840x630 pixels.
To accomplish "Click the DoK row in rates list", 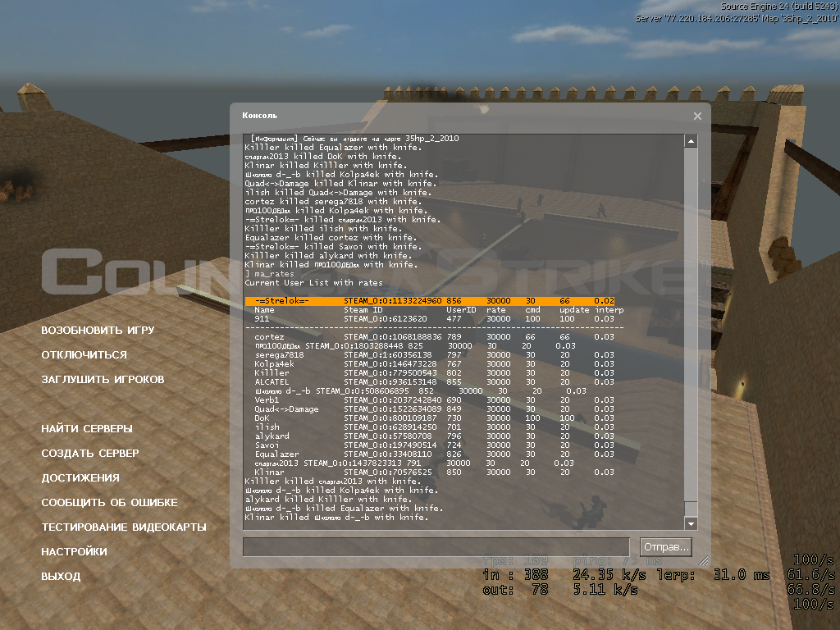I will click(435, 418).
